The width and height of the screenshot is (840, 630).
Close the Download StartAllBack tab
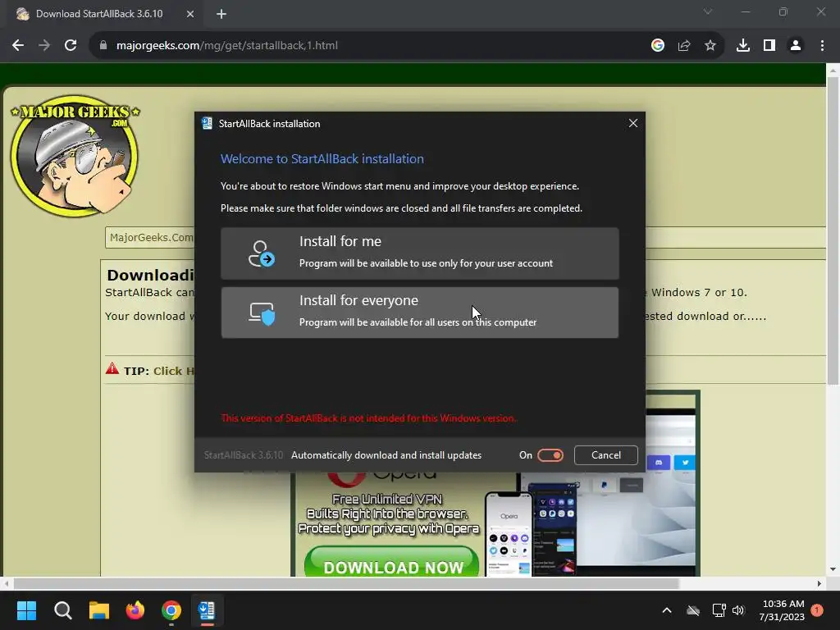[190, 14]
